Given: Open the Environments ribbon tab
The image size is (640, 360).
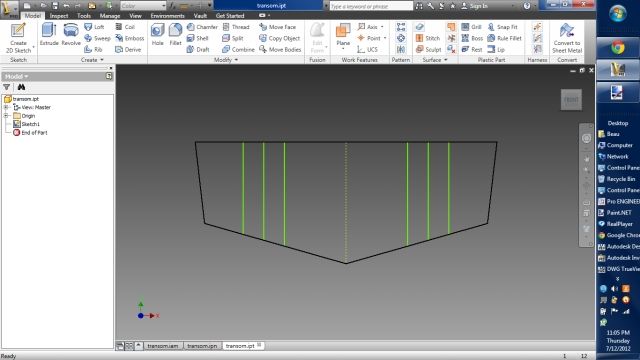Looking at the screenshot, I should [x=167, y=16].
